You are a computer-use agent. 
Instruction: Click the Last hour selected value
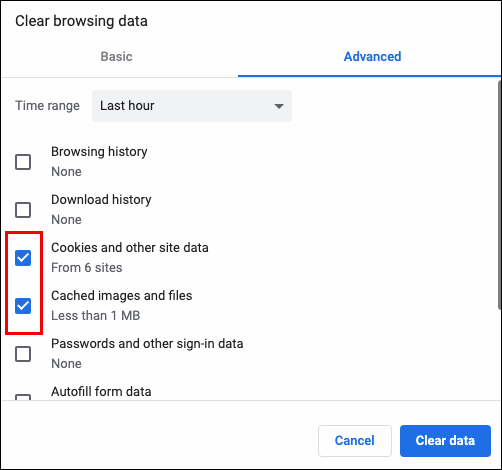(x=127, y=106)
